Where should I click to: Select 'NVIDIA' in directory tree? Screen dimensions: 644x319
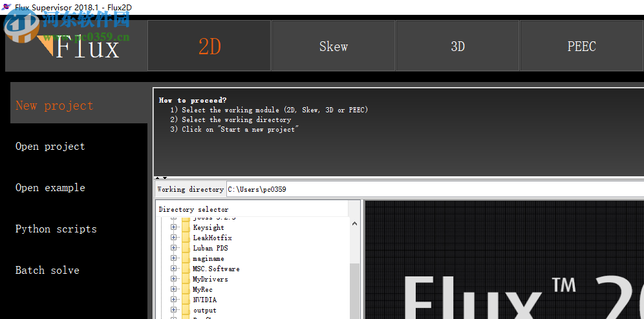[204, 300]
